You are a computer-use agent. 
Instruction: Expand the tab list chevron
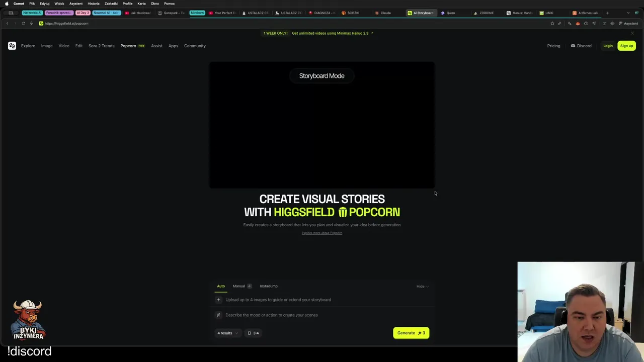[628, 13]
